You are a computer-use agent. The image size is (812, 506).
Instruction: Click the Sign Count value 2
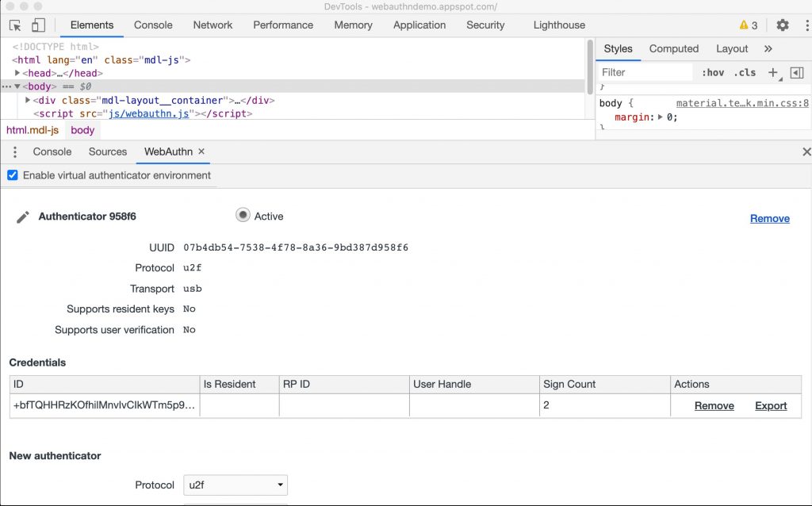tap(546, 405)
